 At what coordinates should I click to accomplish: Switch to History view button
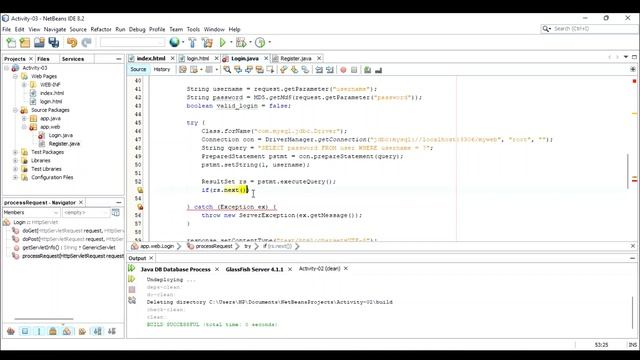162,69
